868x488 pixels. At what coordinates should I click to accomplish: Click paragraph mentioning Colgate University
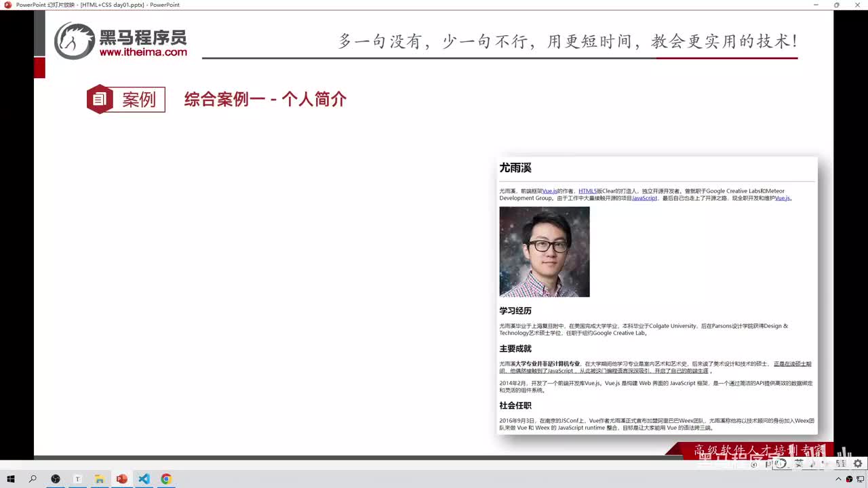click(x=644, y=329)
